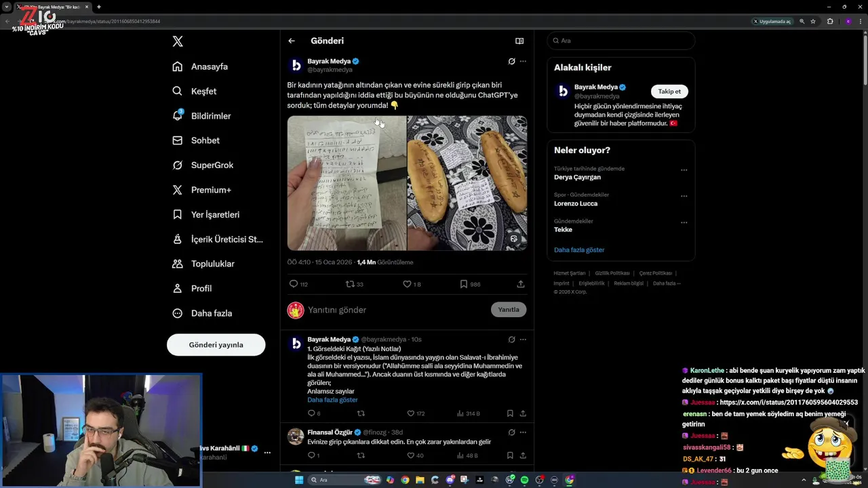Click the Yanıtla button
Viewport: 868px width, 488px height.
point(509,310)
